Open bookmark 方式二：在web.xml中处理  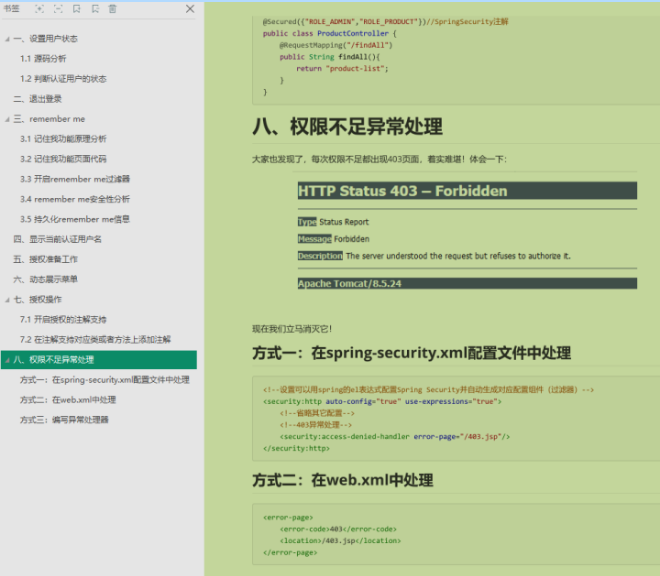coord(68,400)
